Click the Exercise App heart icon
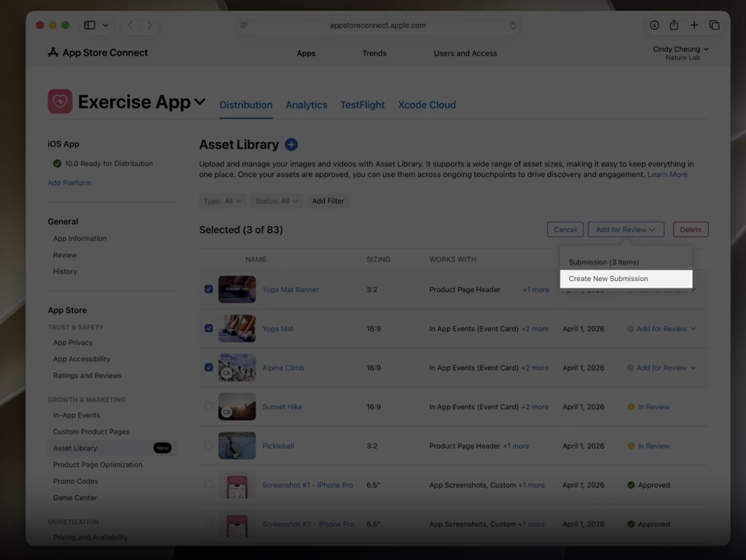Viewport: 746px width, 560px height. (x=60, y=101)
